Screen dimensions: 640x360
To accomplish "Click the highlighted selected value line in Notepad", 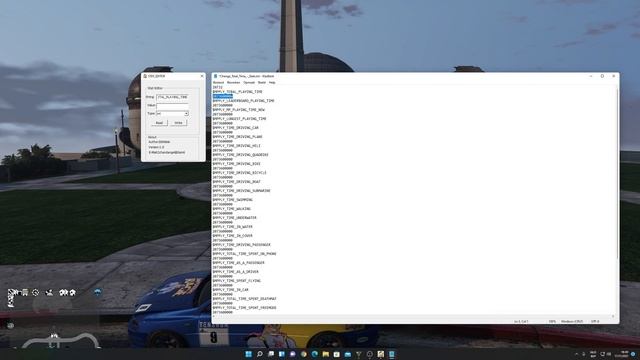I will [x=222, y=96].
